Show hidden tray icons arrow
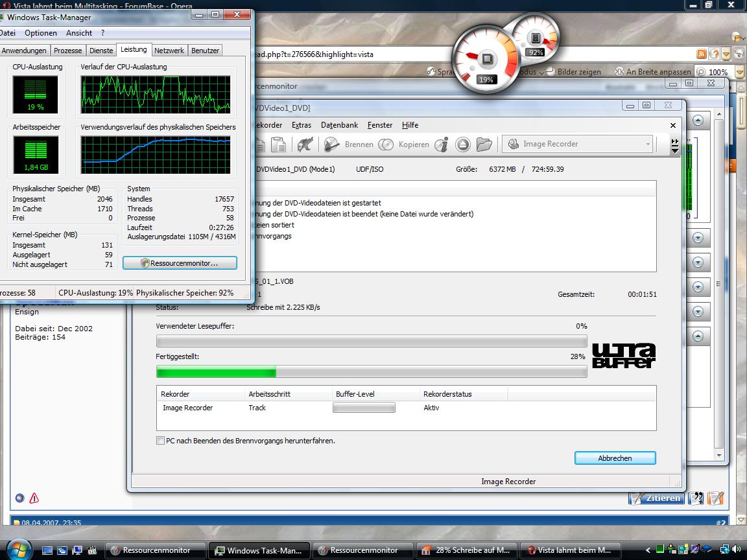 [648, 550]
